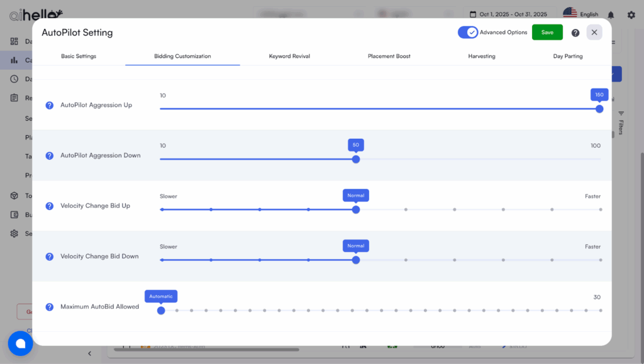Toggle the Advanced Options switch

click(x=468, y=32)
